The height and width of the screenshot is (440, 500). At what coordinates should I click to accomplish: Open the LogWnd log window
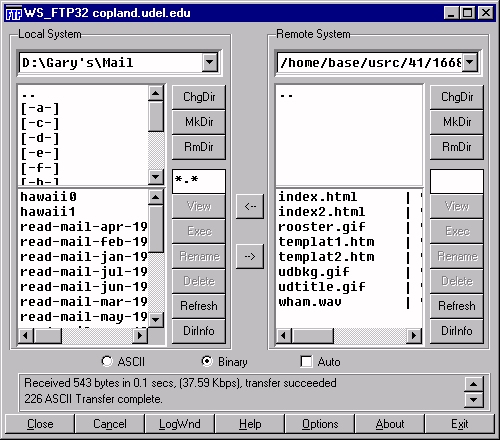pos(180,424)
